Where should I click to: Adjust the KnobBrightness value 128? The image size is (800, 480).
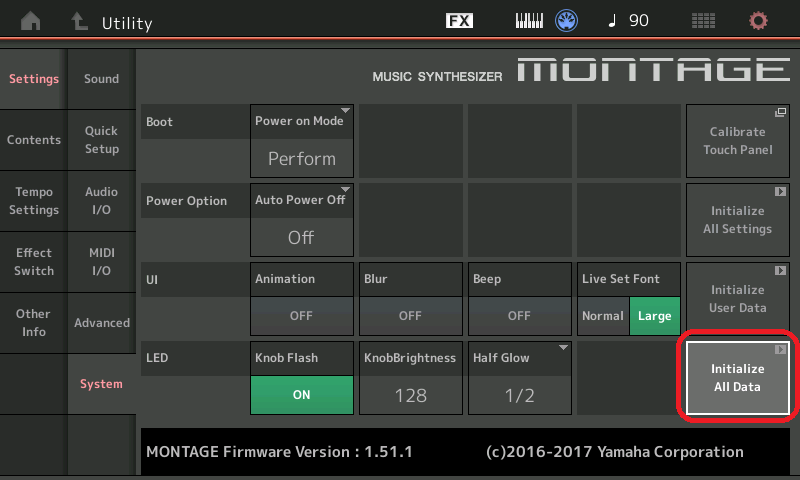click(x=410, y=394)
